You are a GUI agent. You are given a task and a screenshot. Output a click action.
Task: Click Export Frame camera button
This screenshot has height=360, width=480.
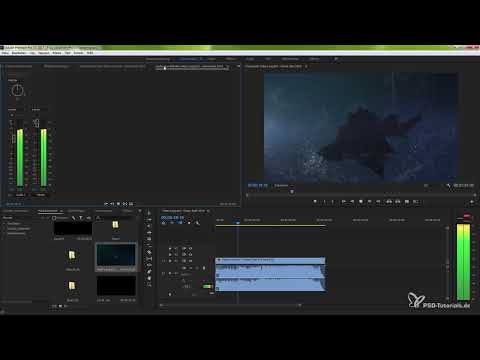(407, 202)
